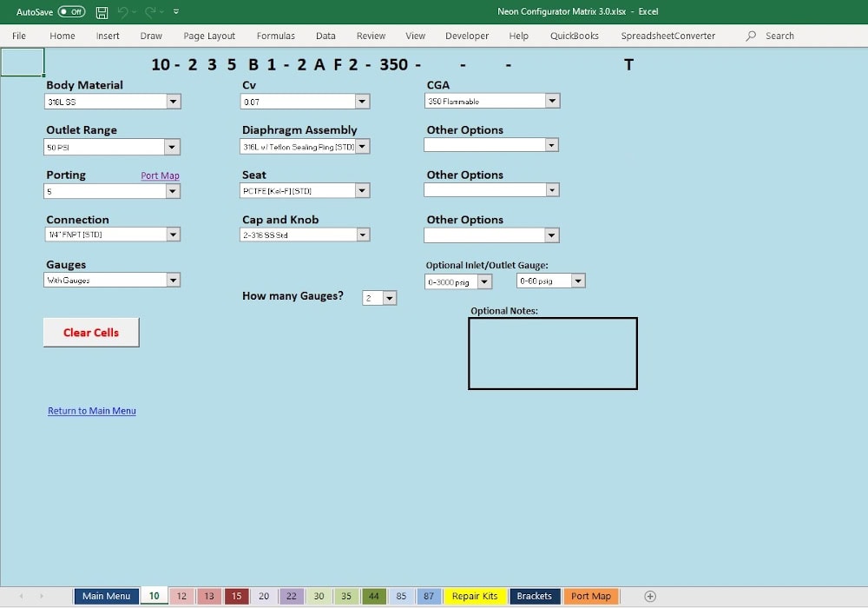Expand the Body Material dropdown

pyautogui.click(x=174, y=102)
